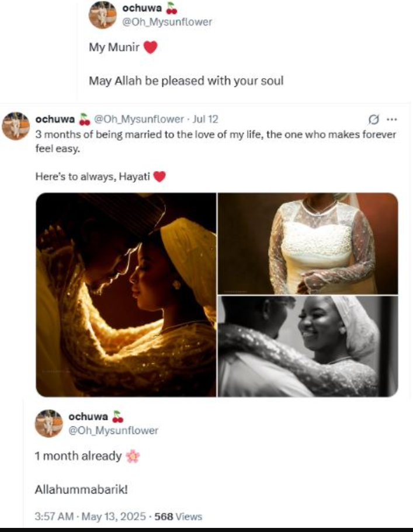Open the "Jul 12" tweet date link
413x532 pixels.
(205, 119)
